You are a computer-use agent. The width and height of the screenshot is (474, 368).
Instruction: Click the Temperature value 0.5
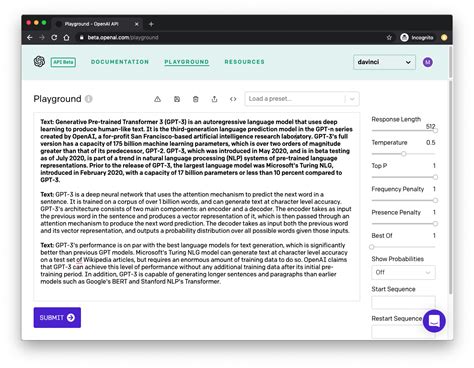(431, 142)
